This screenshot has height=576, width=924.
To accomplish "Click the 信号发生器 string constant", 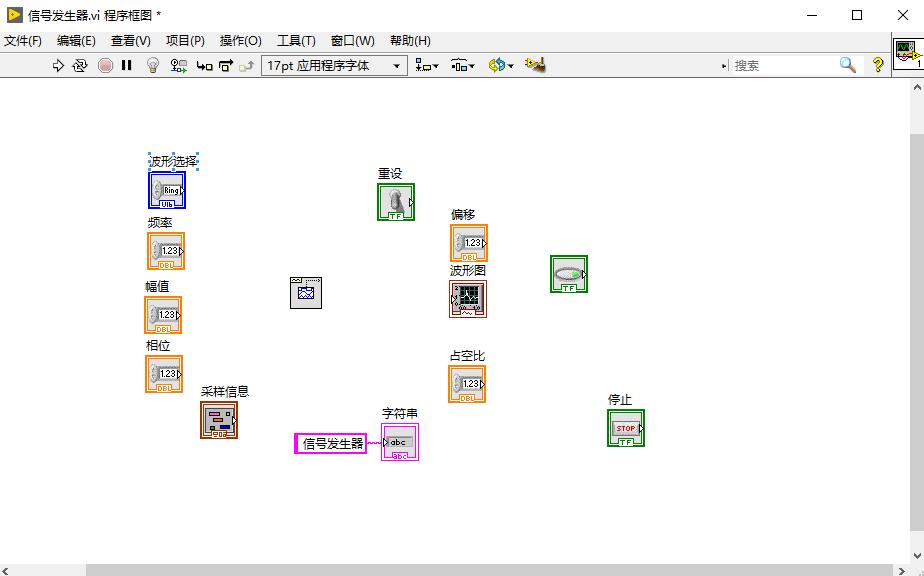I will click(331, 443).
